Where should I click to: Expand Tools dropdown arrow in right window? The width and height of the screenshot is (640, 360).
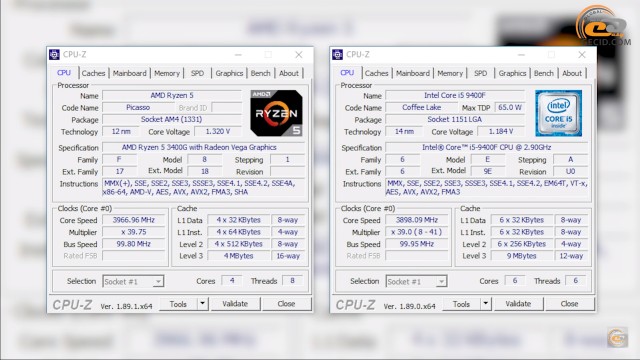486,304
